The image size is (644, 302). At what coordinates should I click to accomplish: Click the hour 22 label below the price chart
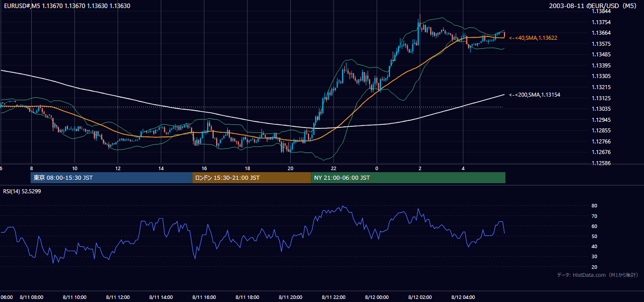333,168
